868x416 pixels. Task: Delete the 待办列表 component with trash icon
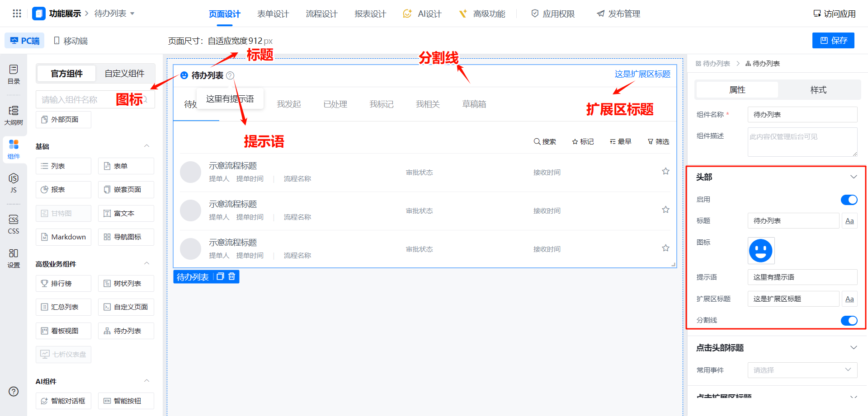click(232, 276)
